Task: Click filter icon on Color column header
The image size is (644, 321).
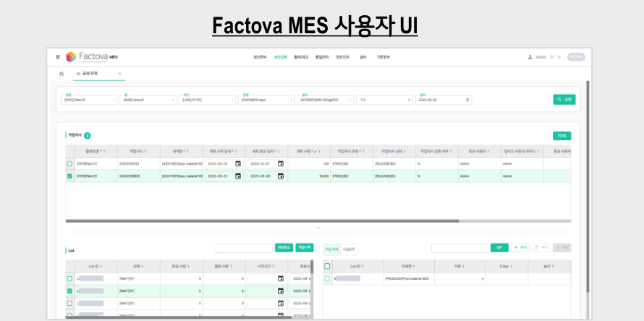Action: pyautogui.click(x=512, y=266)
